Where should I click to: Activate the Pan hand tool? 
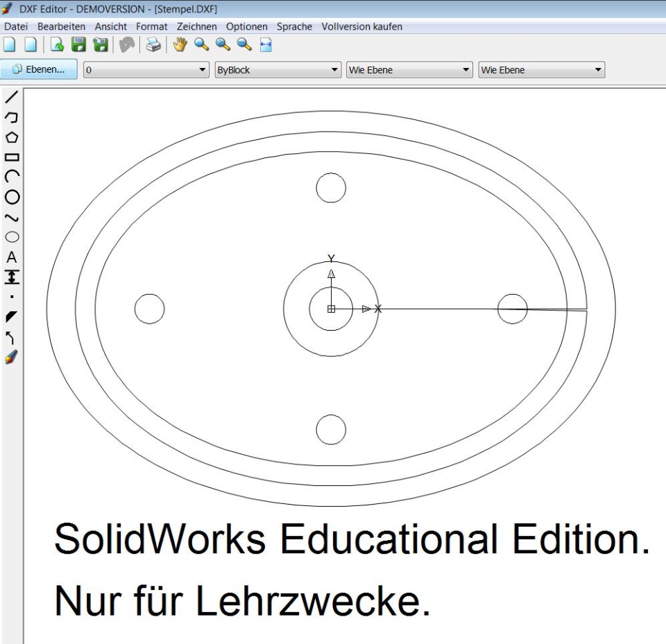pos(180,44)
